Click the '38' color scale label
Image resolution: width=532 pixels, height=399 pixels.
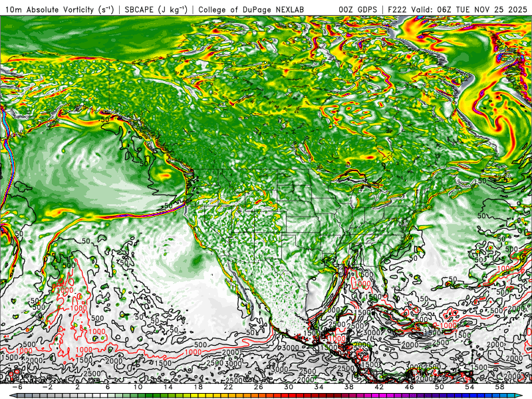(348, 387)
